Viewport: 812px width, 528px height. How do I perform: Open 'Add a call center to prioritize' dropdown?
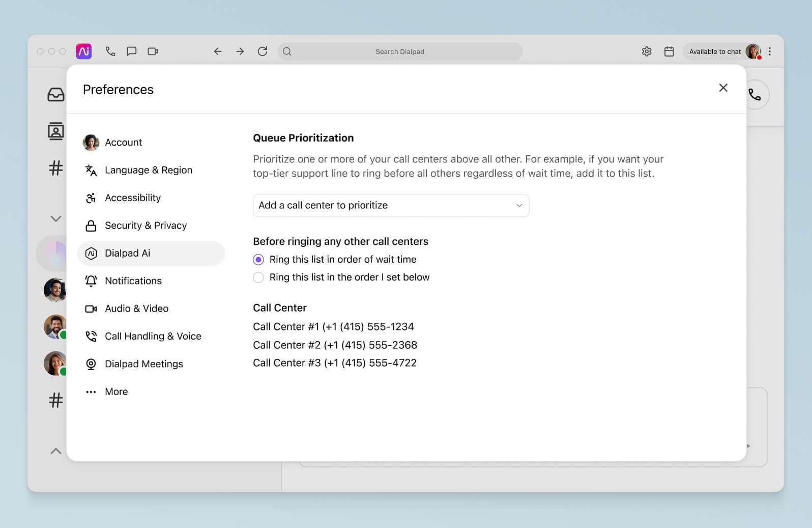(391, 206)
